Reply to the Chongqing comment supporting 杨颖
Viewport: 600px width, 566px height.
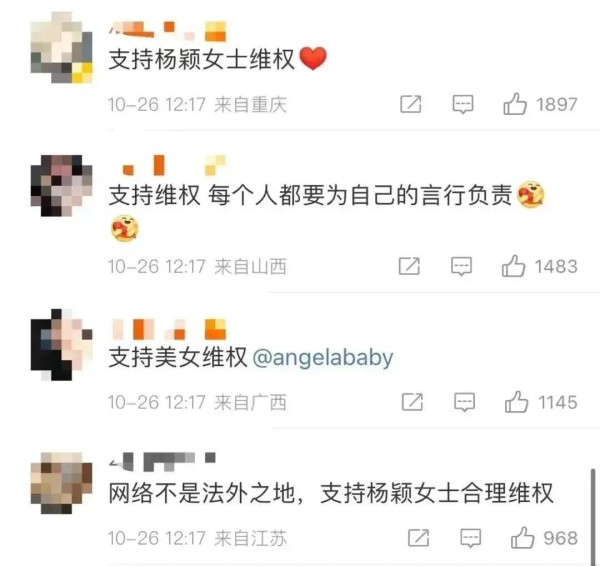[x=463, y=104]
